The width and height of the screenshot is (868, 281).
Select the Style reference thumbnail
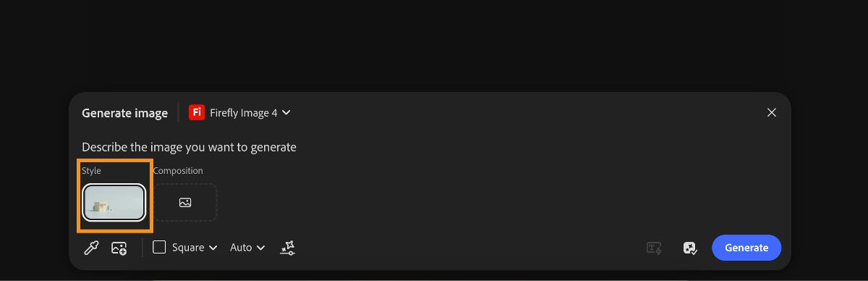pos(114,202)
